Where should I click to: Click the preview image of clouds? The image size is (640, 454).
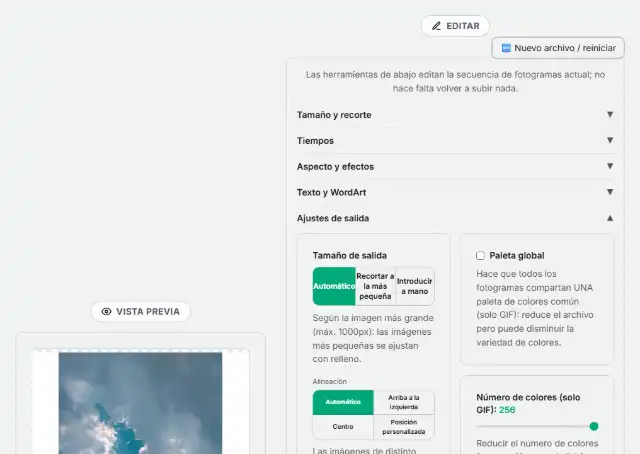coord(140,403)
